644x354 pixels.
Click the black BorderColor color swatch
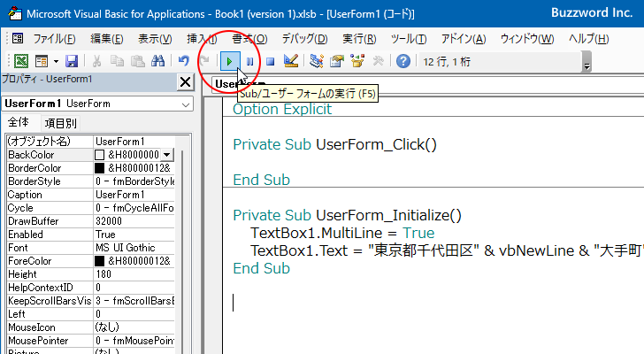(100, 168)
